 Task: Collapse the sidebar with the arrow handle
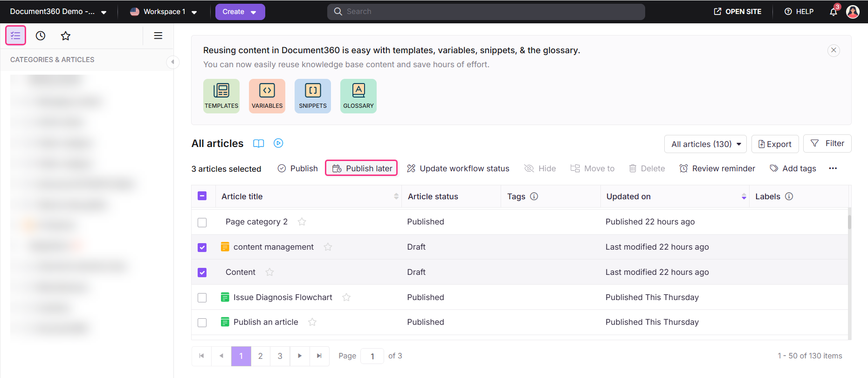[x=173, y=62]
